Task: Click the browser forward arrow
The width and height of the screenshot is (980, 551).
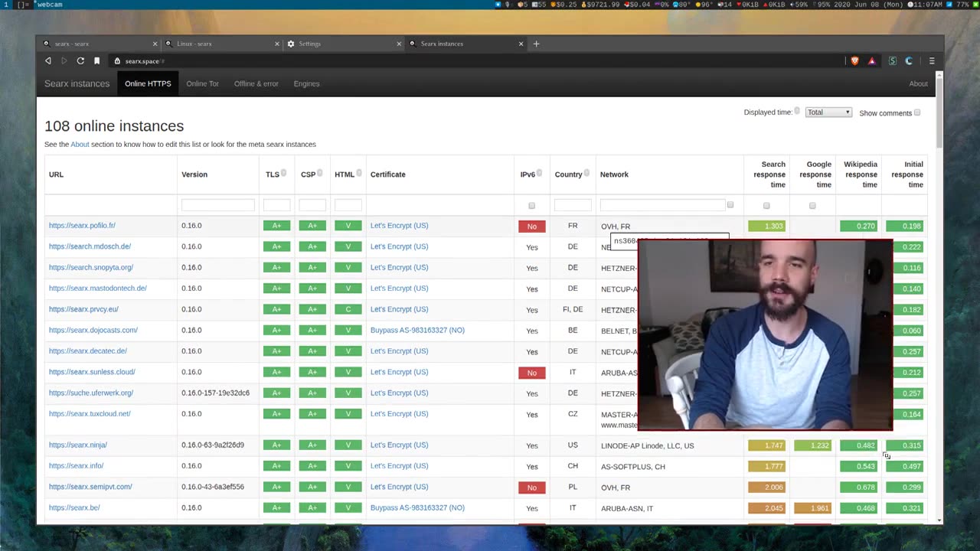Action: click(64, 60)
